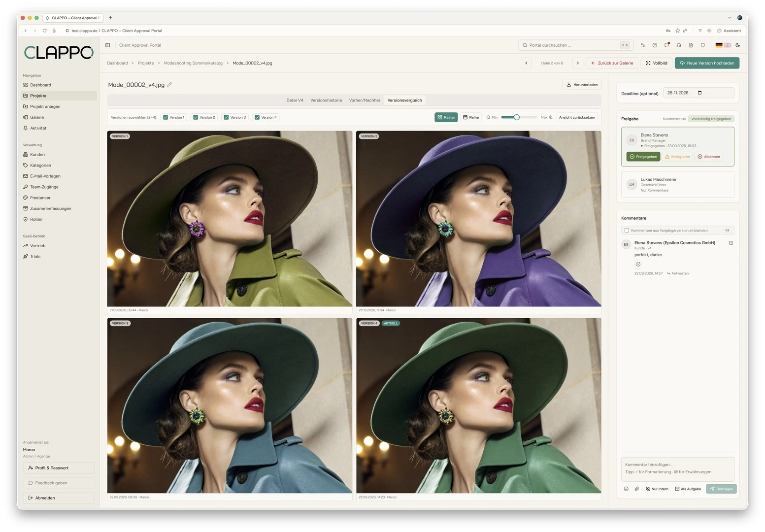Go back via Zurück zur Galerie

click(612, 63)
